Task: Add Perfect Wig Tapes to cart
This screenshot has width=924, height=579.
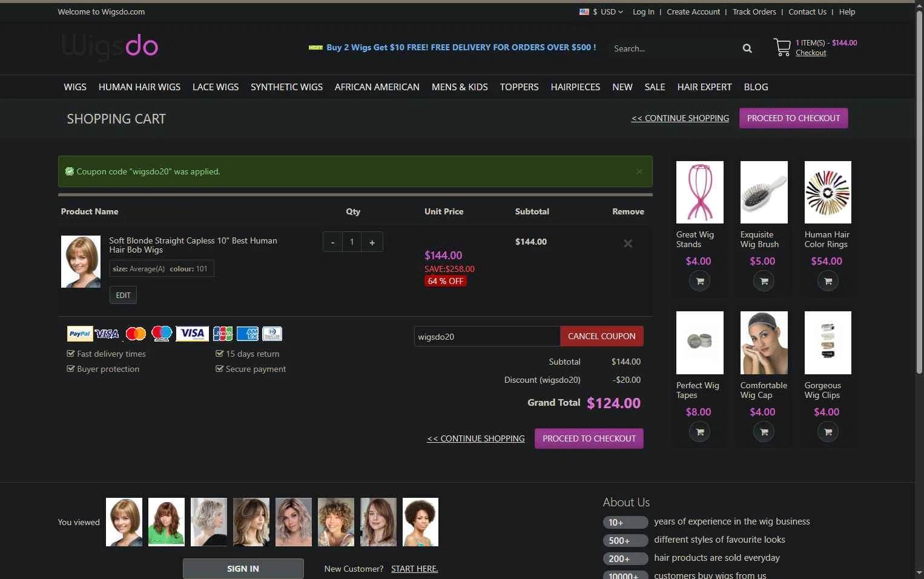Action: (x=699, y=432)
